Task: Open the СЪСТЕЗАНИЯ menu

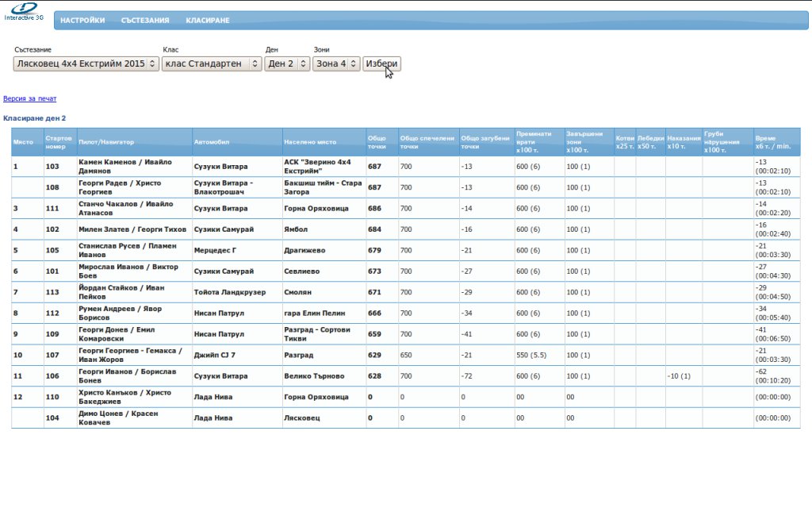Action: (x=145, y=20)
